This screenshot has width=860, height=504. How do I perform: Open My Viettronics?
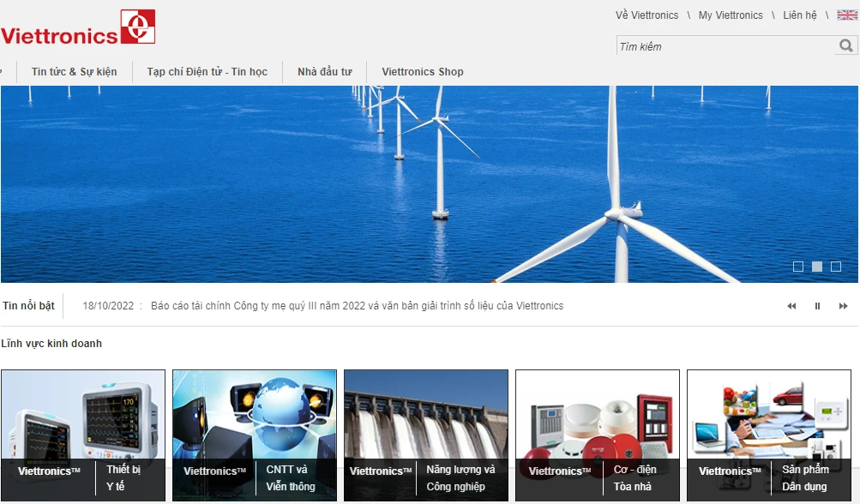tap(729, 15)
